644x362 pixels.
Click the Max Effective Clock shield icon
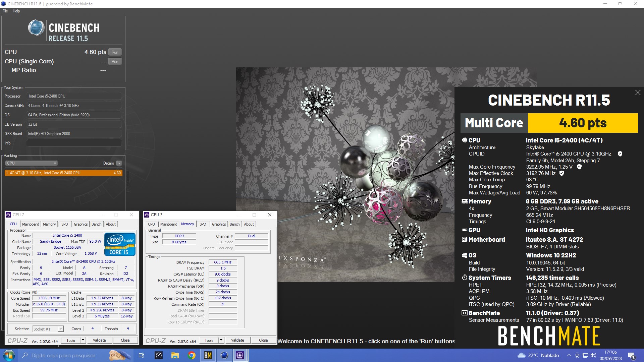click(561, 173)
